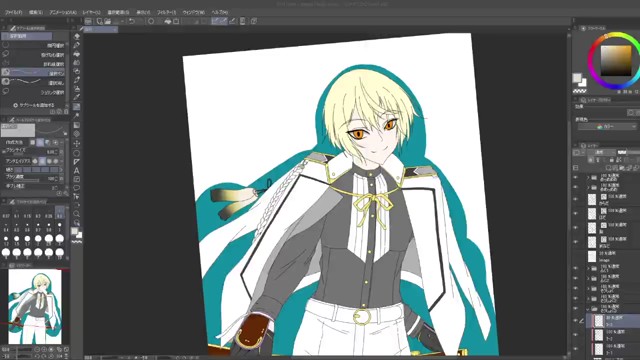Select the Move layer cross-arrow tool
Screen dimensions: 640x360
[76, 144]
